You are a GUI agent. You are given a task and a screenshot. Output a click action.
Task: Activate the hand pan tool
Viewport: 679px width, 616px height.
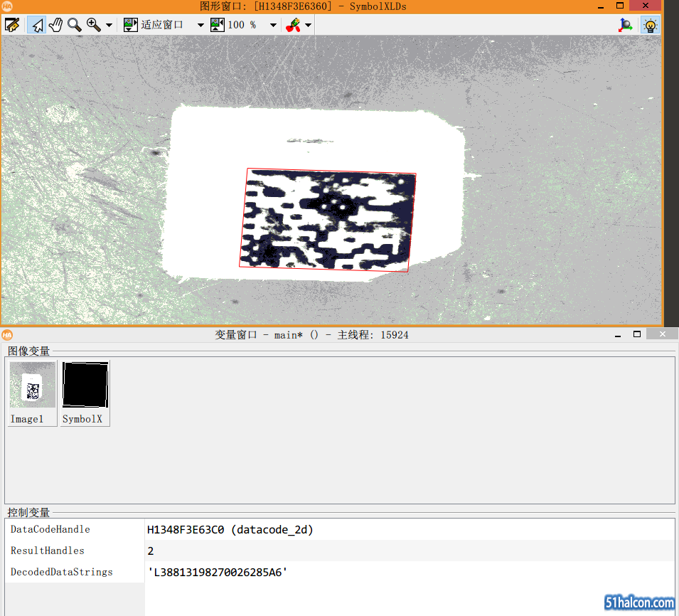[56, 25]
